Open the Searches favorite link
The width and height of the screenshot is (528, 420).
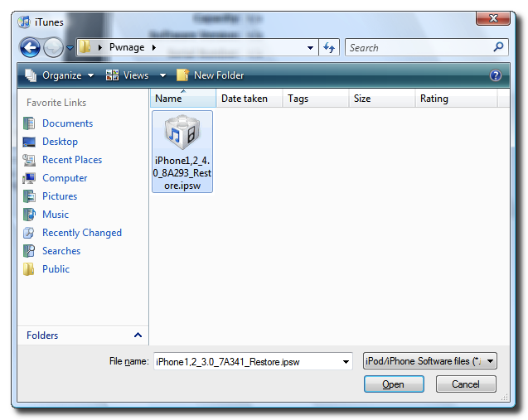[x=61, y=251]
